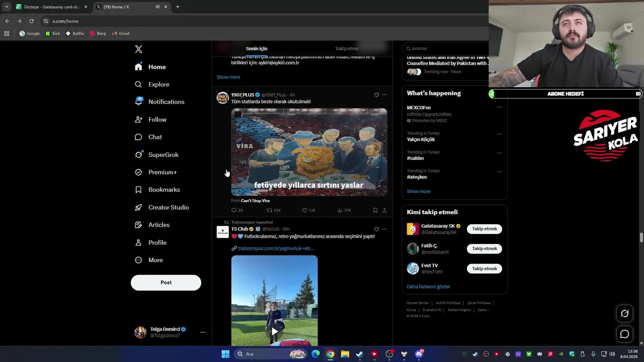This screenshot has height=362, width=644.
Task: Go back in browser history
Action: (x=7, y=21)
